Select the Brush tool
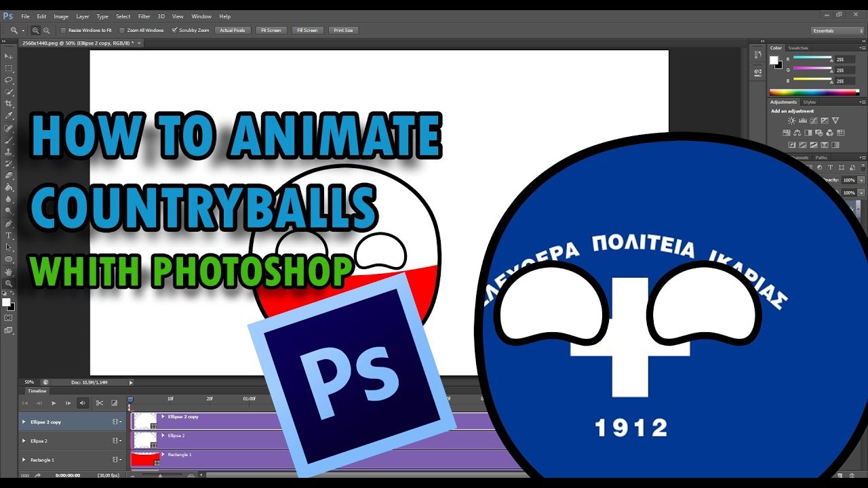The width and height of the screenshot is (868, 488). [x=9, y=140]
